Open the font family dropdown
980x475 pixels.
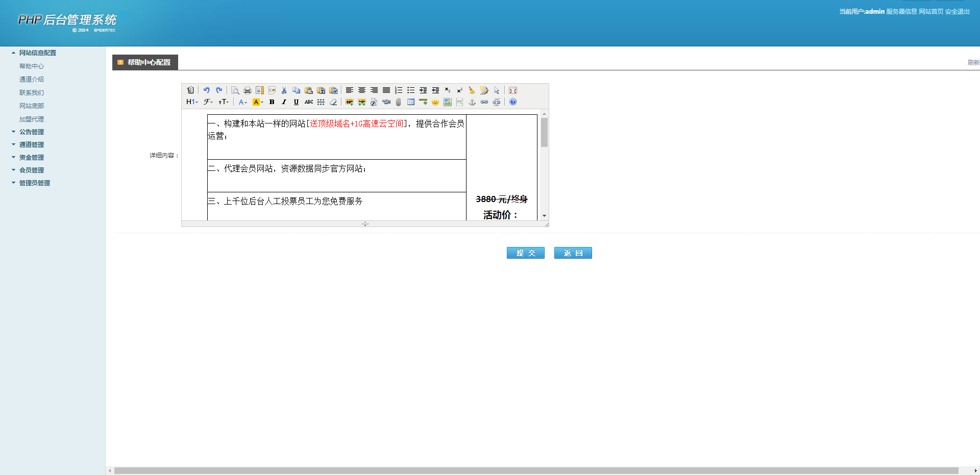coord(208,102)
